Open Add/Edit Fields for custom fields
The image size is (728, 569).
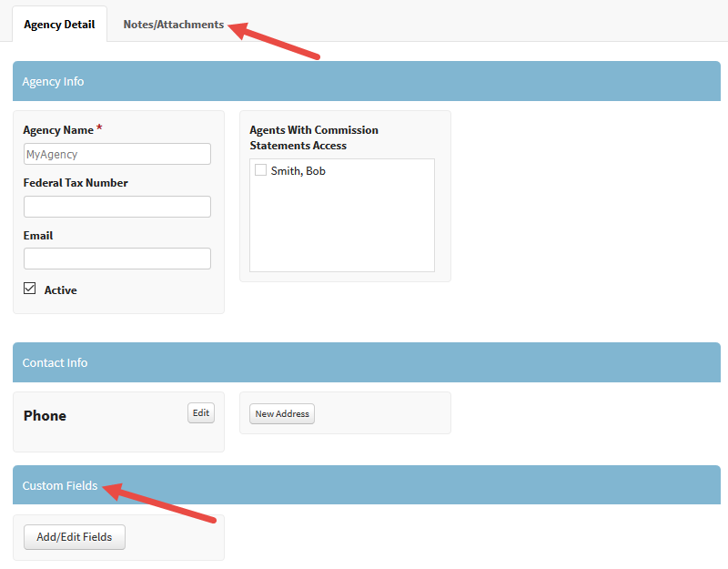click(x=75, y=537)
